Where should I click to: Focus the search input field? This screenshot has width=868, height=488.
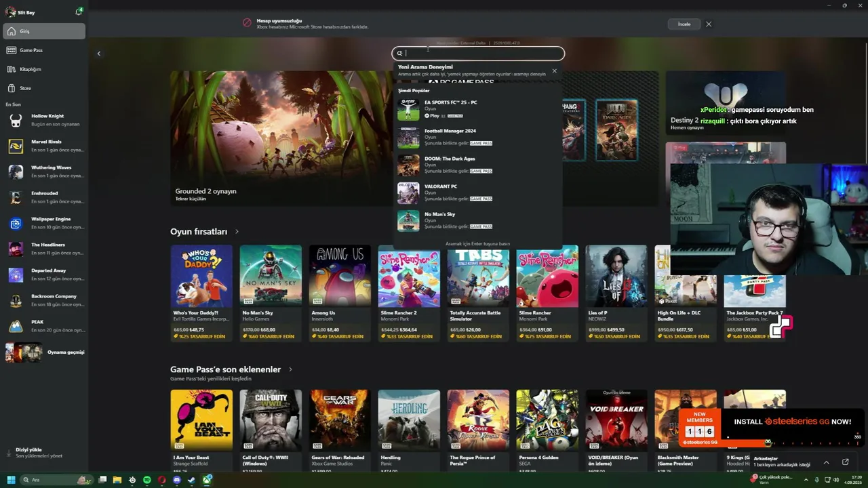(478, 54)
